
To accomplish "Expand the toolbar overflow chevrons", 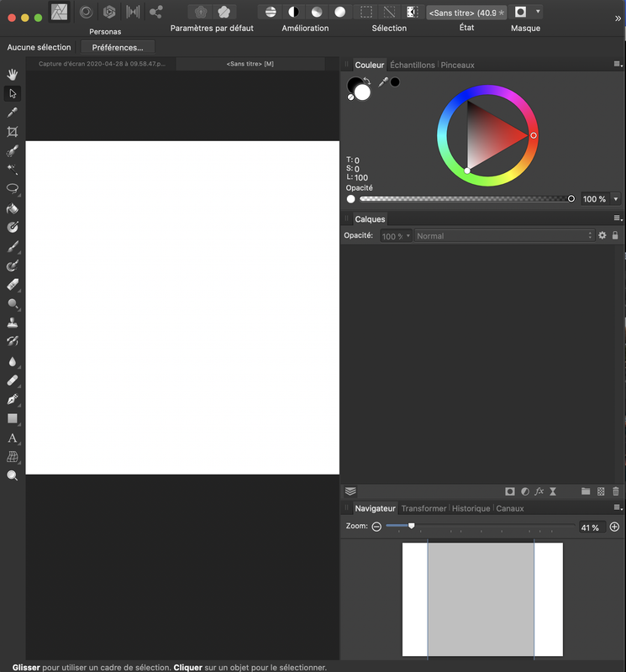I will [x=618, y=18].
